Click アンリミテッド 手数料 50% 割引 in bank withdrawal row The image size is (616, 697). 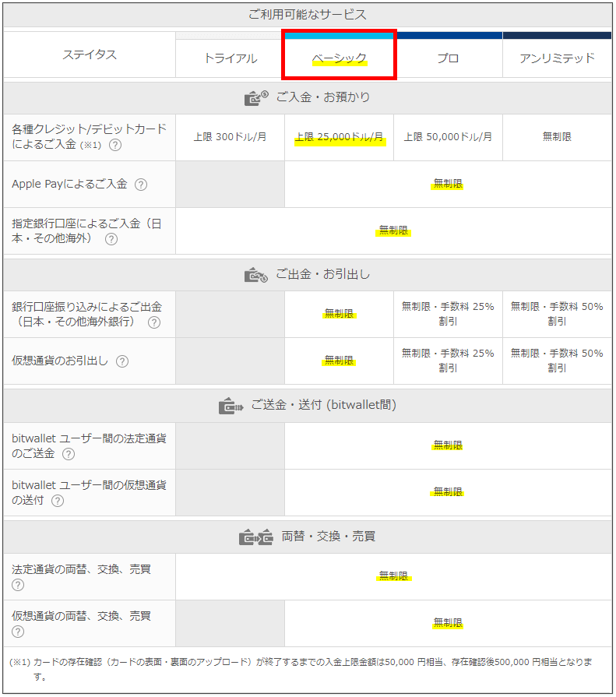coord(557,314)
